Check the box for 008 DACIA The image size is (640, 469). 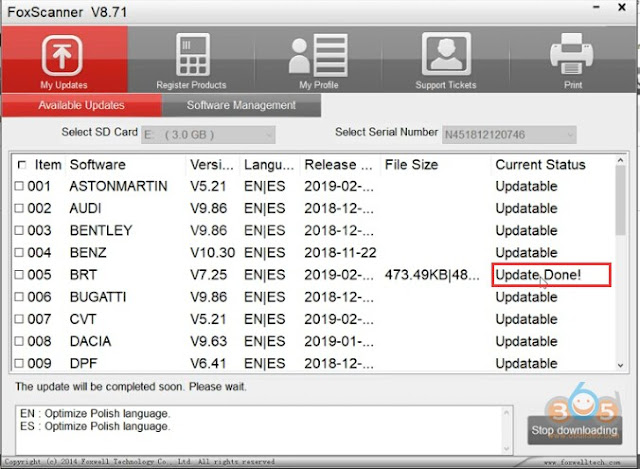(19, 341)
